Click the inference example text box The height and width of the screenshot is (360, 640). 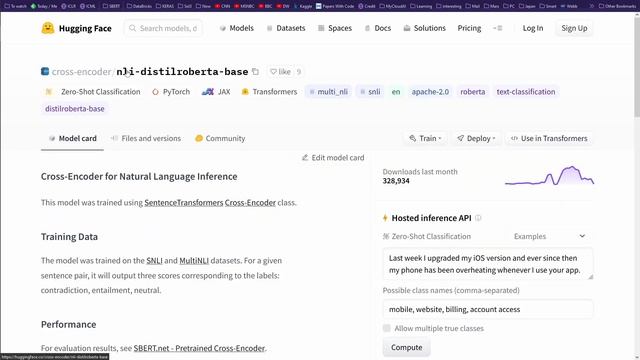[488, 264]
